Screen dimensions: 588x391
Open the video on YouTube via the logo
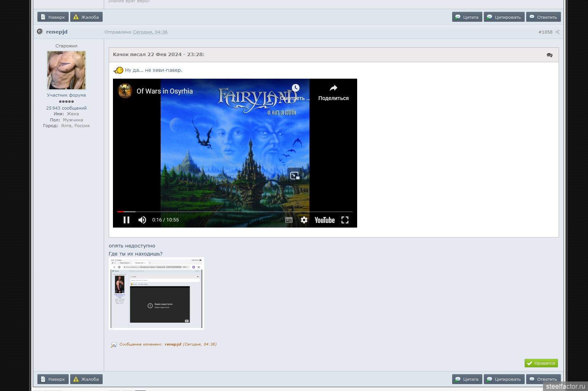[x=325, y=220]
